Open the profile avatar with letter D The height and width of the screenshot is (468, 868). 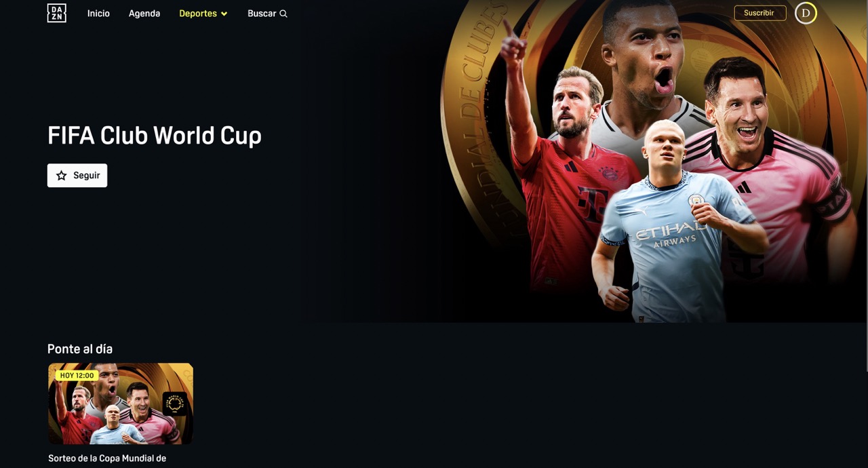coord(806,13)
